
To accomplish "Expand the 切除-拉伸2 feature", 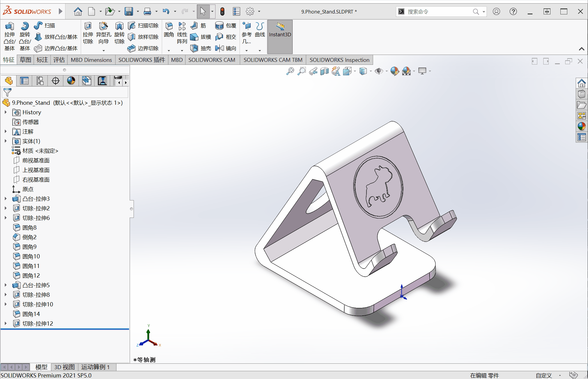I will pos(5,208).
